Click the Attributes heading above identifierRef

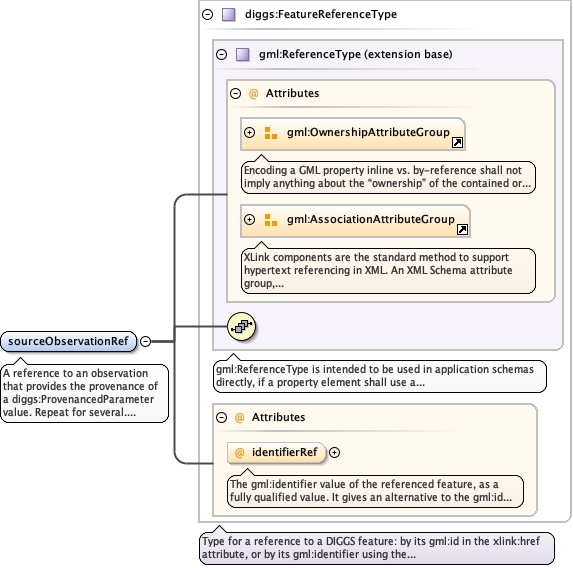pos(278,417)
